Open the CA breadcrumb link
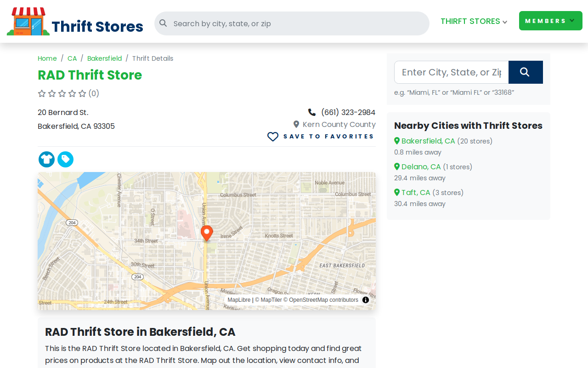 [72, 58]
